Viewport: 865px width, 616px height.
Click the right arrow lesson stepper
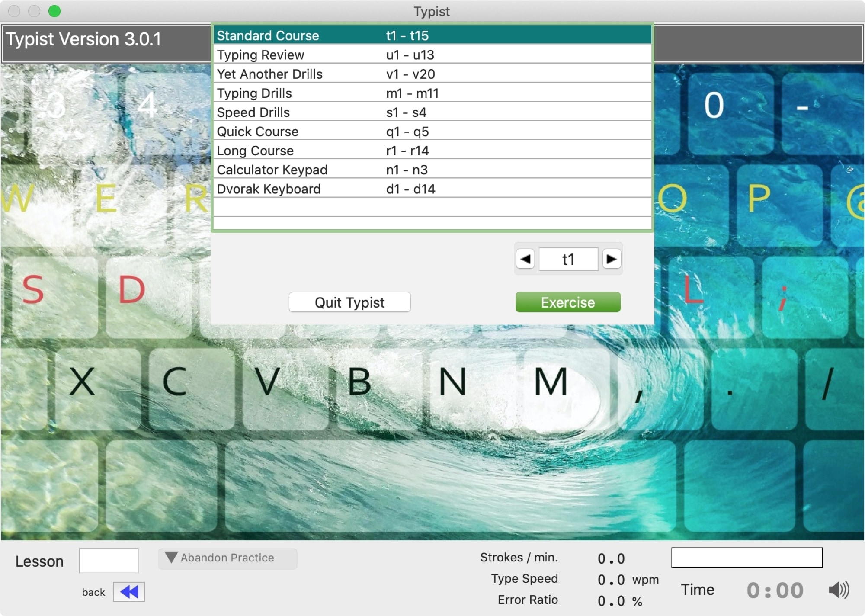point(611,259)
